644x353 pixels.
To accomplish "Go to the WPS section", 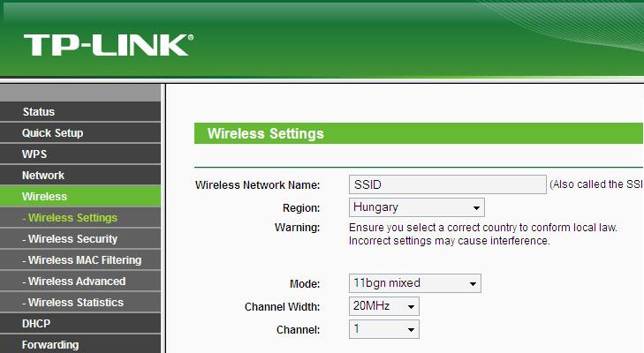I will (80, 154).
